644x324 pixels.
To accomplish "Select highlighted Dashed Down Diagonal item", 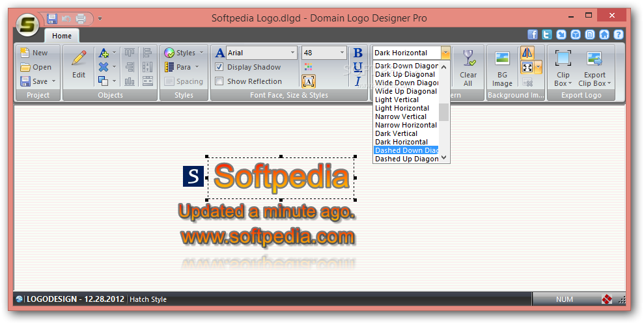I will click(406, 150).
